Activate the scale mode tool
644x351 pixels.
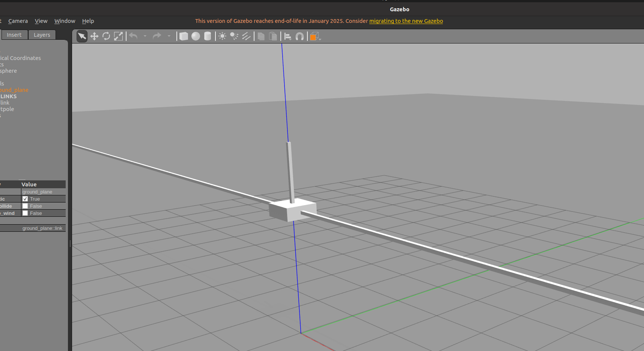click(118, 36)
